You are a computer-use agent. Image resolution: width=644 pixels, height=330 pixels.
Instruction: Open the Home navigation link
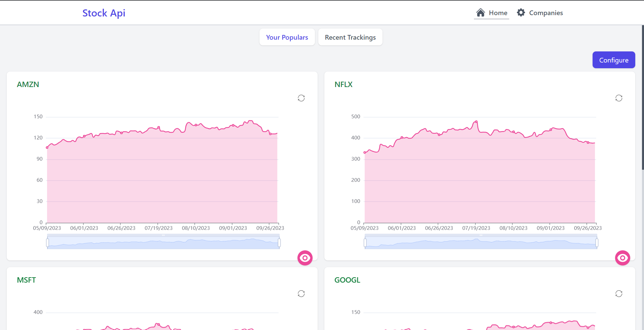[x=491, y=13]
